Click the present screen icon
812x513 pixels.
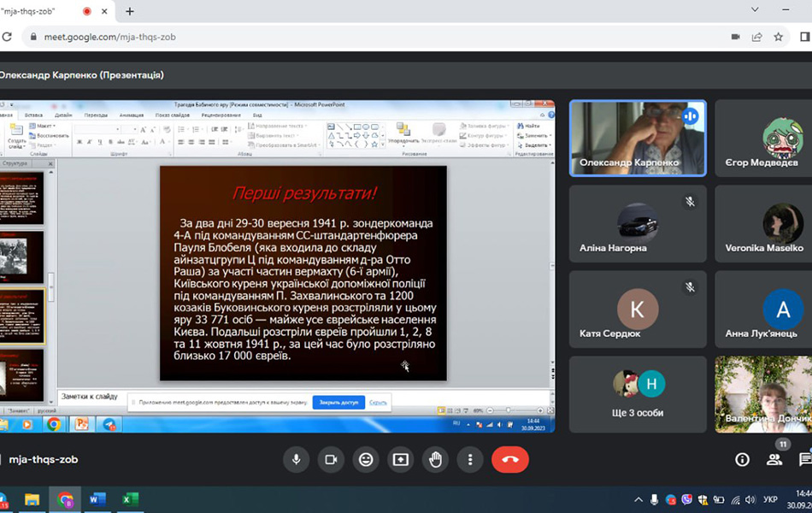click(401, 459)
